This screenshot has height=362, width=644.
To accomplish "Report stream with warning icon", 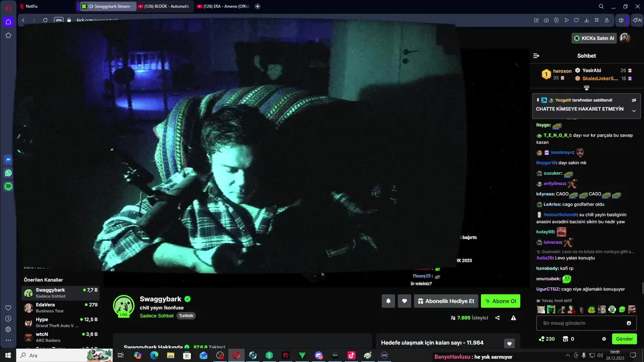I will click(x=513, y=318).
